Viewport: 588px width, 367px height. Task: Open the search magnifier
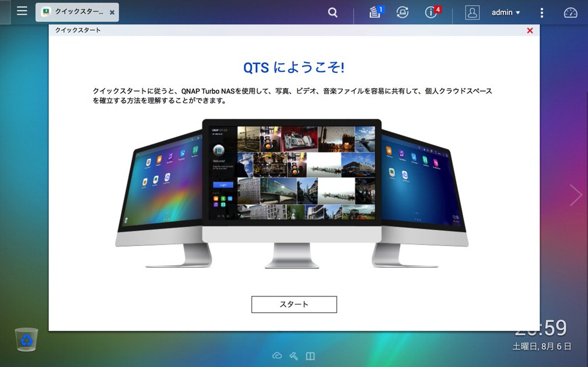click(x=332, y=12)
